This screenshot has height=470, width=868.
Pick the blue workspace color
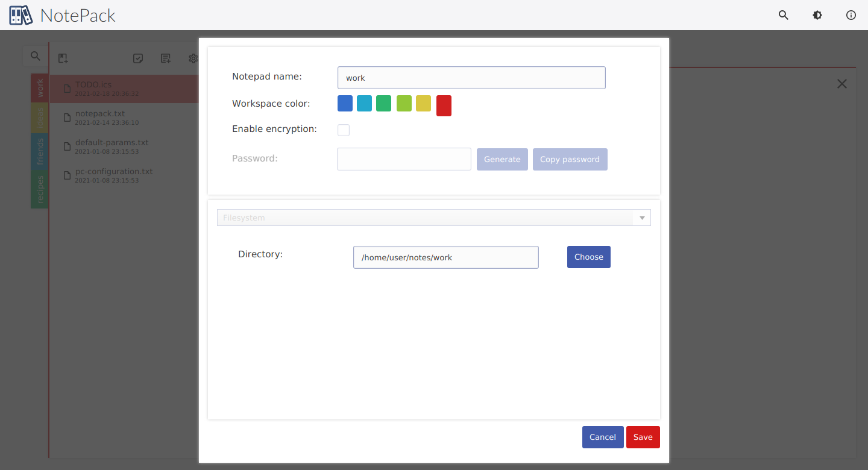point(345,104)
